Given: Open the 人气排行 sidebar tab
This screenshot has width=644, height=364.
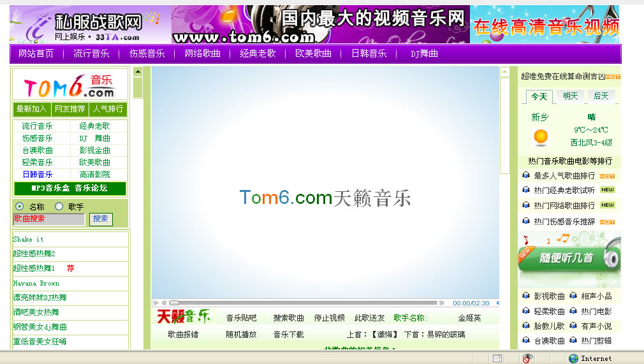Looking at the screenshot, I should pos(108,109).
